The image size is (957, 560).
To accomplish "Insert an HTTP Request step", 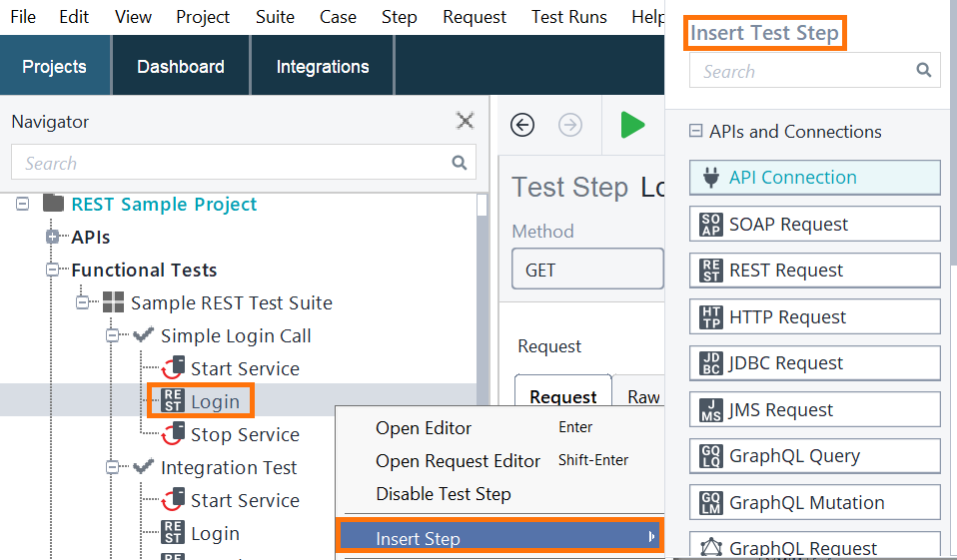I will click(814, 316).
